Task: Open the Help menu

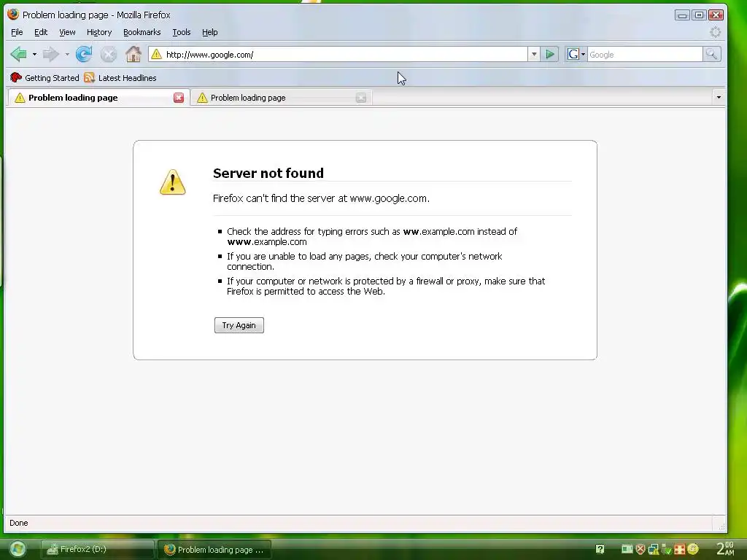Action: click(209, 32)
